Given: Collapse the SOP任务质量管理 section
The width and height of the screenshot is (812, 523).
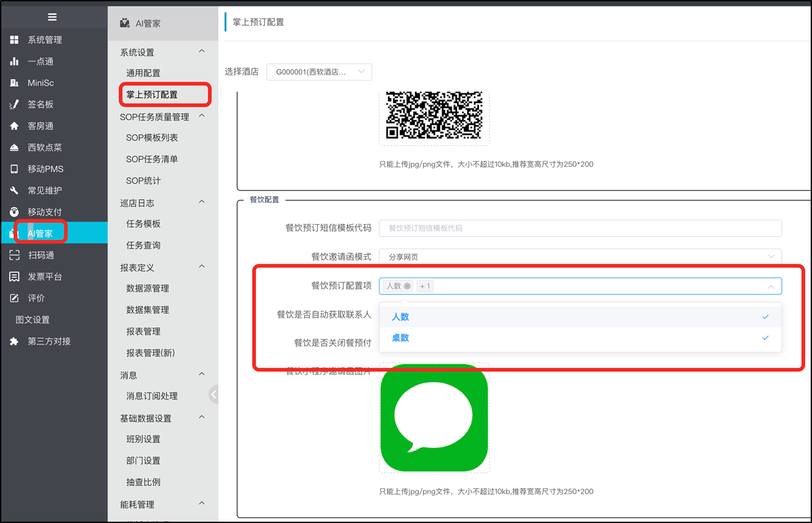Looking at the screenshot, I should 202,117.
